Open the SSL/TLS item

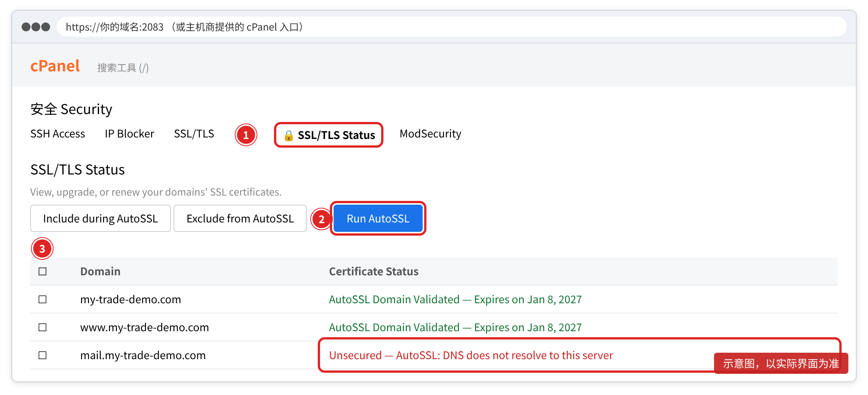194,134
